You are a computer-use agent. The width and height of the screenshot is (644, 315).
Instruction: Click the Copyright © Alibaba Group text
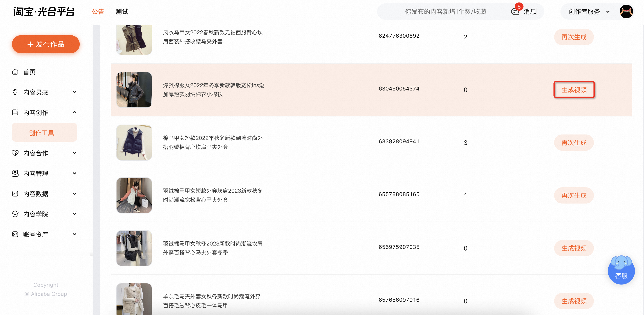point(46,289)
